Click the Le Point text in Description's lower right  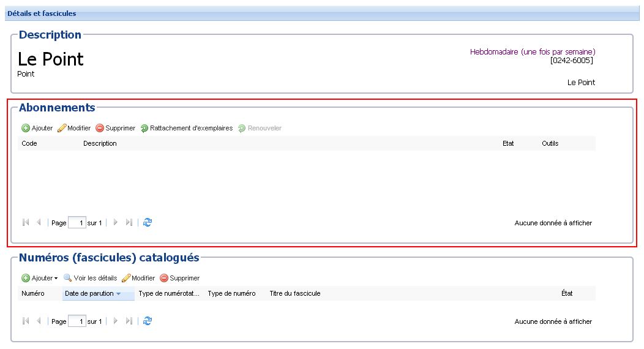pyautogui.click(x=581, y=83)
